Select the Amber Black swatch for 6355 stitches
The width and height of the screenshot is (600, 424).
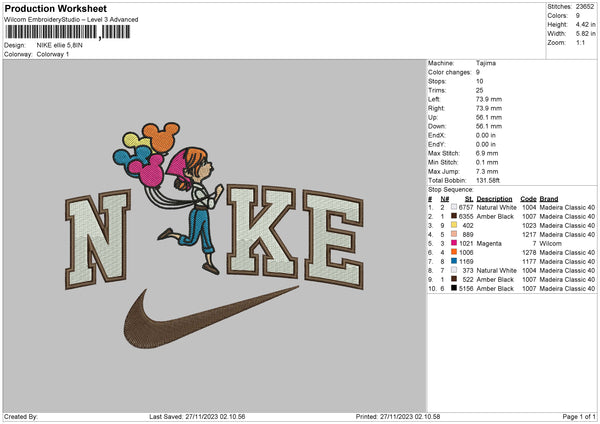pyautogui.click(x=454, y=216)
